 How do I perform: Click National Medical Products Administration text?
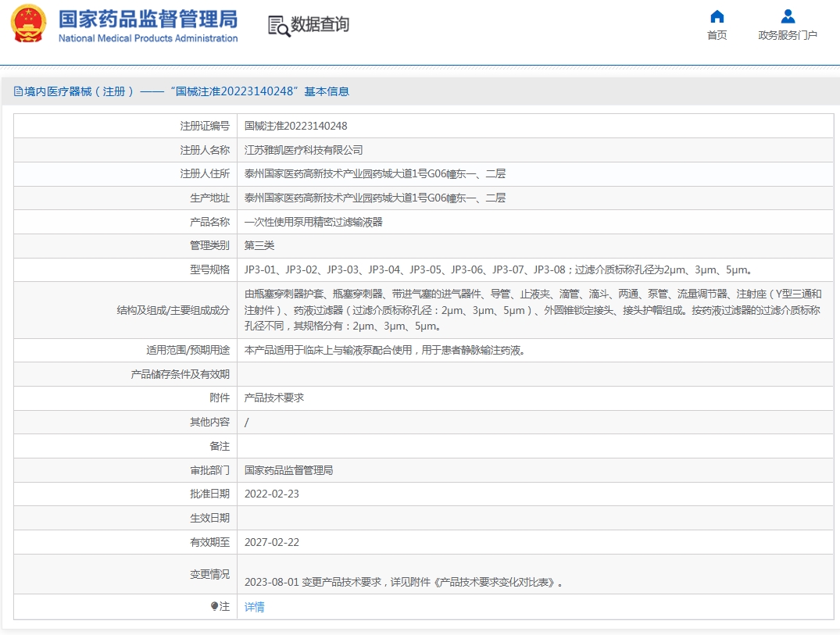[148, 38]
